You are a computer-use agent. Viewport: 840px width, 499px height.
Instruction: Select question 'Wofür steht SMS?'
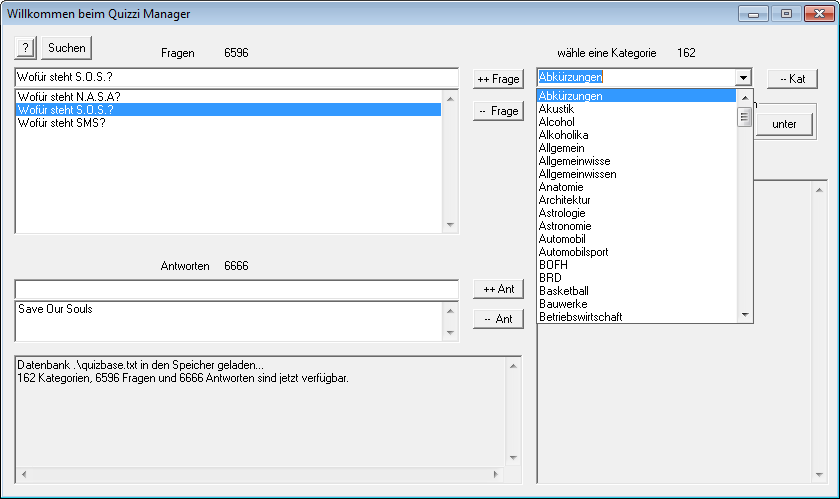(61, 123)
